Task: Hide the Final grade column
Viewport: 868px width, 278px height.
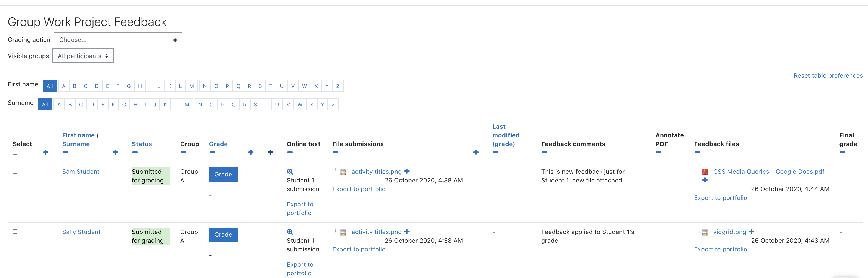Action: tap(842, 153)
